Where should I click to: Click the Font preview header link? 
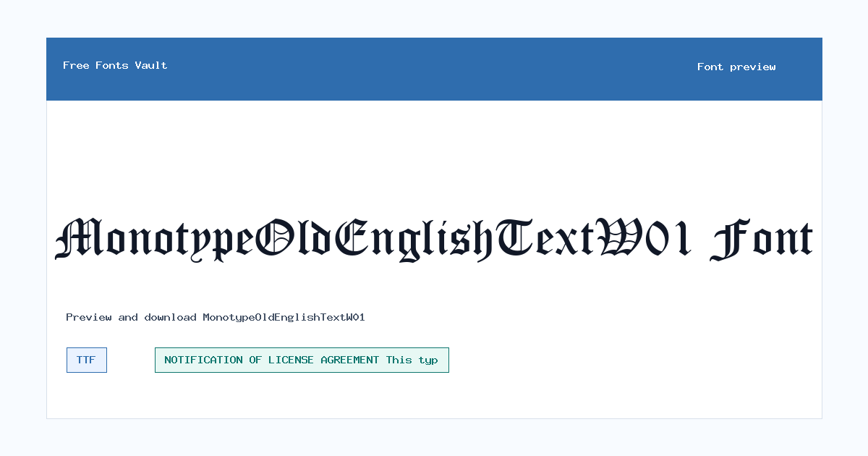tap(736, 67)
